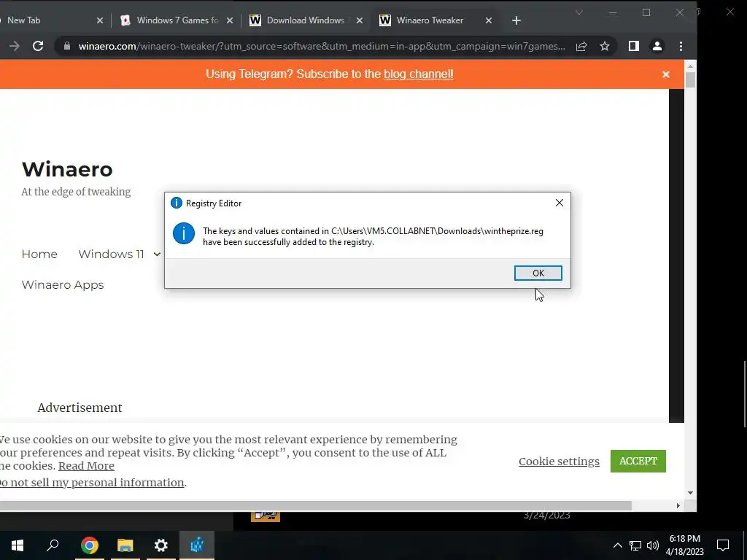Open the blog channel link
747x560 pixels.
pos(419,74)
